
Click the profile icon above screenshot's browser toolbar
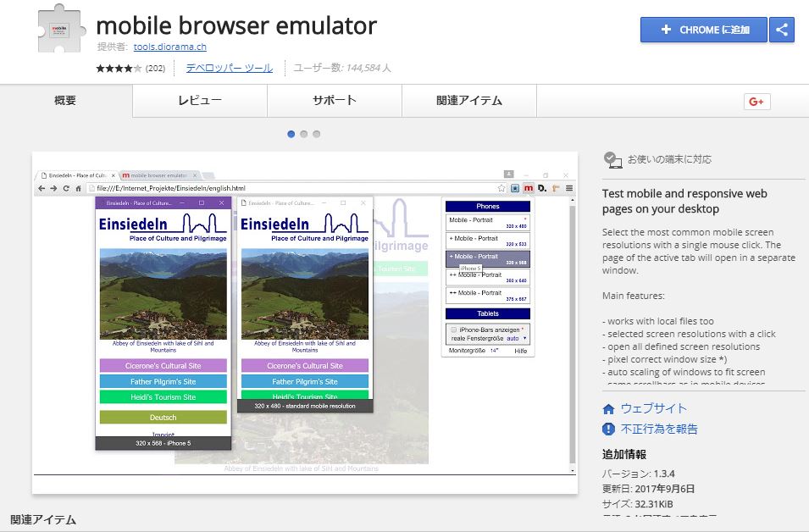click(x=509, y=175)
